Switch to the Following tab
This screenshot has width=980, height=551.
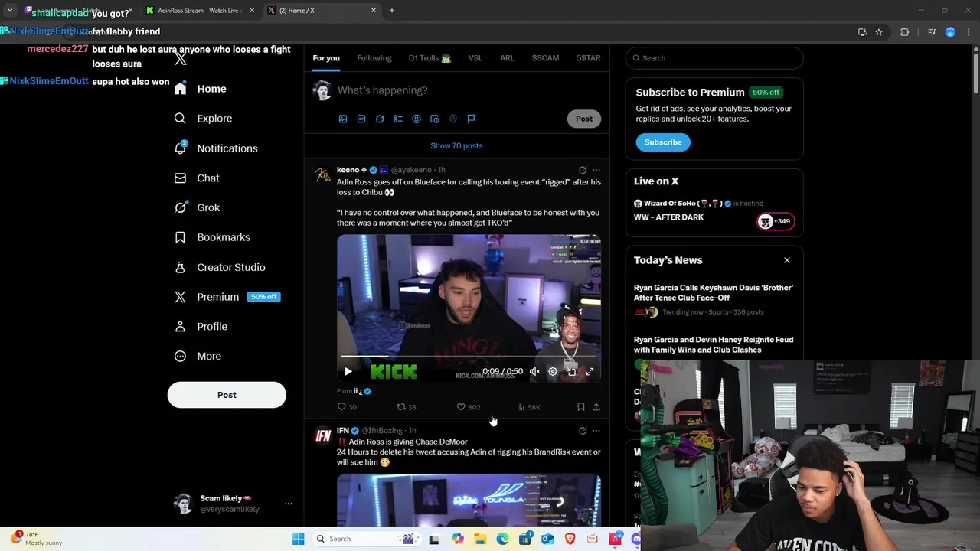pos(374,58)
